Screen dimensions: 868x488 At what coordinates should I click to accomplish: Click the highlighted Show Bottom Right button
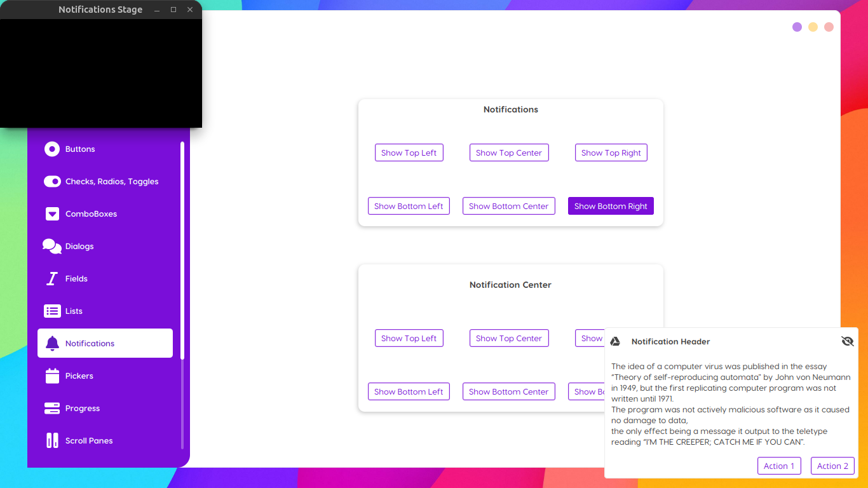coord(611,206)
